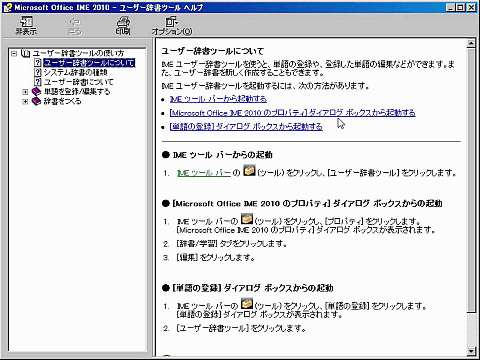The width and height of the screenshot is (480, 360).
Task: Expand the 単語を登録/編集する tree node
Action: pyautogui.click(x=25, y=92)
